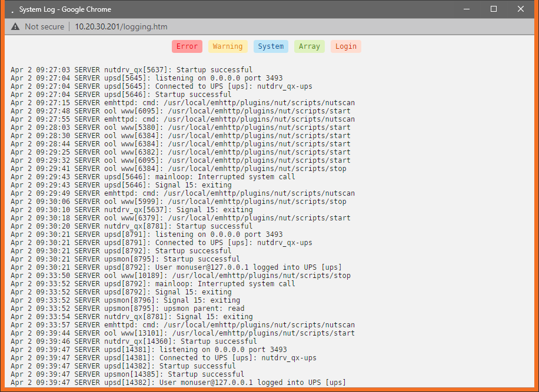
Task: Minimize the System Log window
Action: tap(467, 9)
